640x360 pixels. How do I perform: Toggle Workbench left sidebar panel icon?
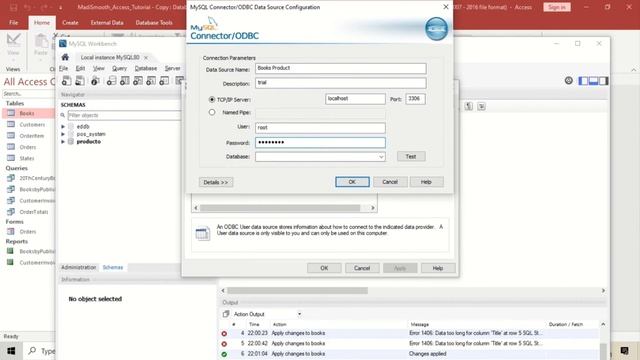(x=583, y=81)
